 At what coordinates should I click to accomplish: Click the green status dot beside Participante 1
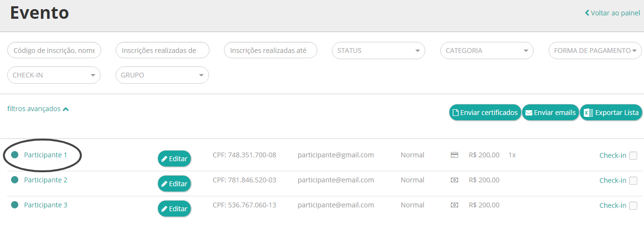(14, 155)
